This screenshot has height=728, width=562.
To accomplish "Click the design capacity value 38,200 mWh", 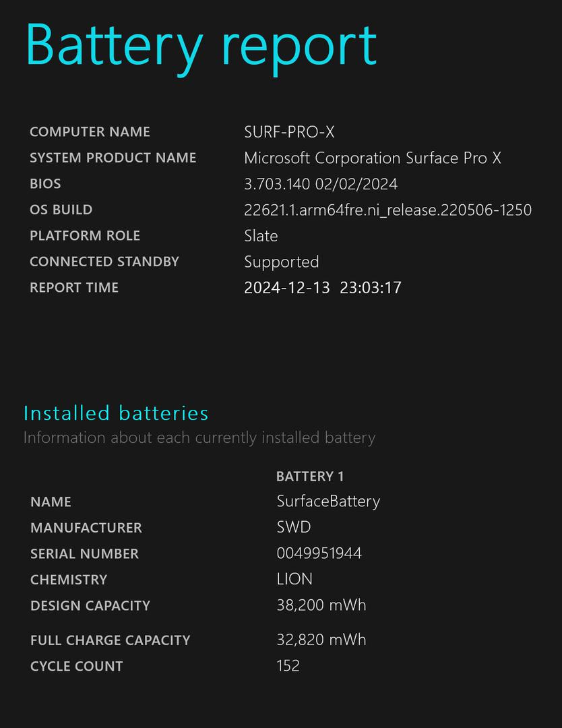I will (321, 605).
